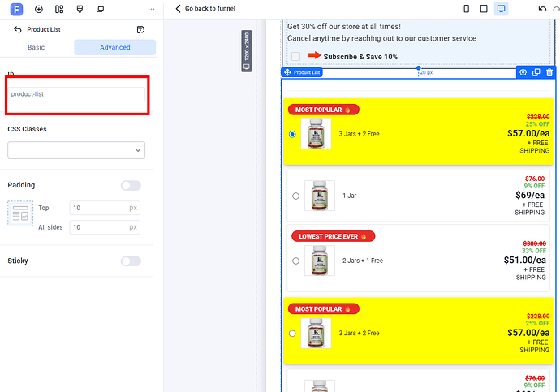Viewport: 560px width, 392px height.
Task: Delete the Product List with trash icon
Action: 549,72
